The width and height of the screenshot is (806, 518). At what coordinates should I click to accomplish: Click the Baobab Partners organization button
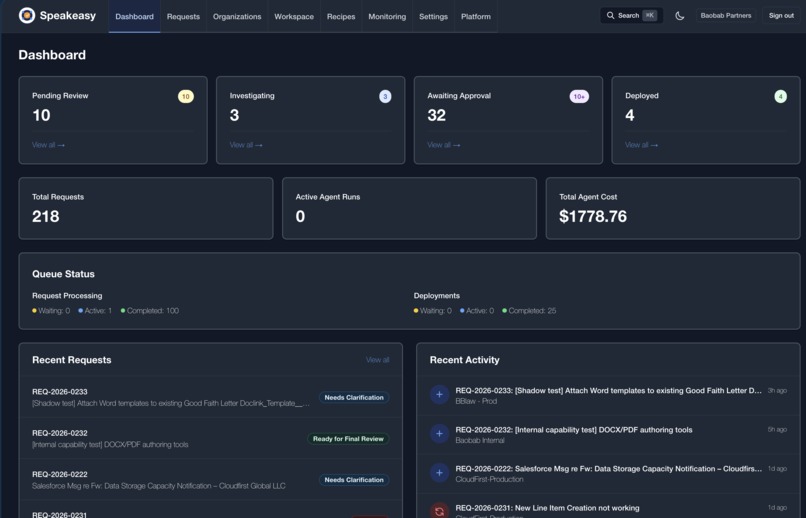(725, 15)
